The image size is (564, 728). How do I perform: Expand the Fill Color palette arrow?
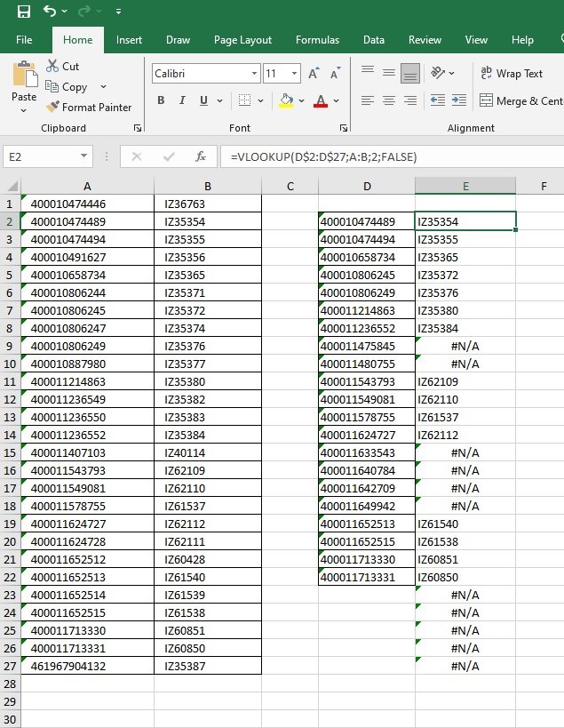[x=301, y=100]
